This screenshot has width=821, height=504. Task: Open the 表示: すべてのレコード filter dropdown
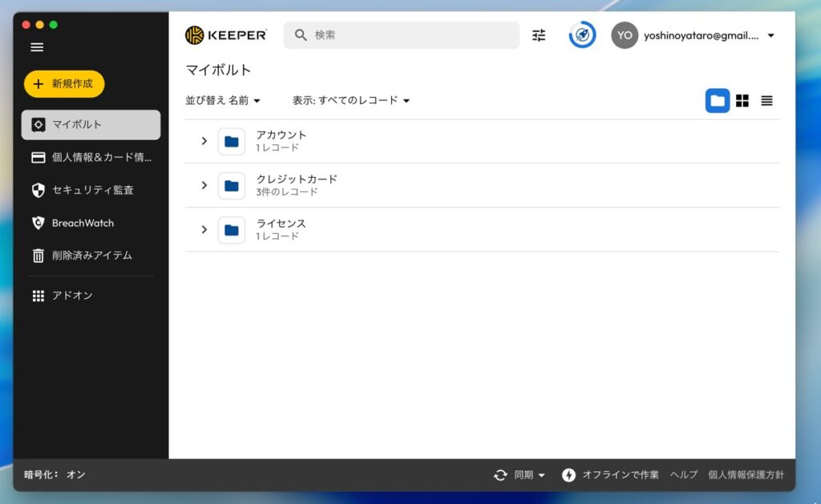(351, 101)
